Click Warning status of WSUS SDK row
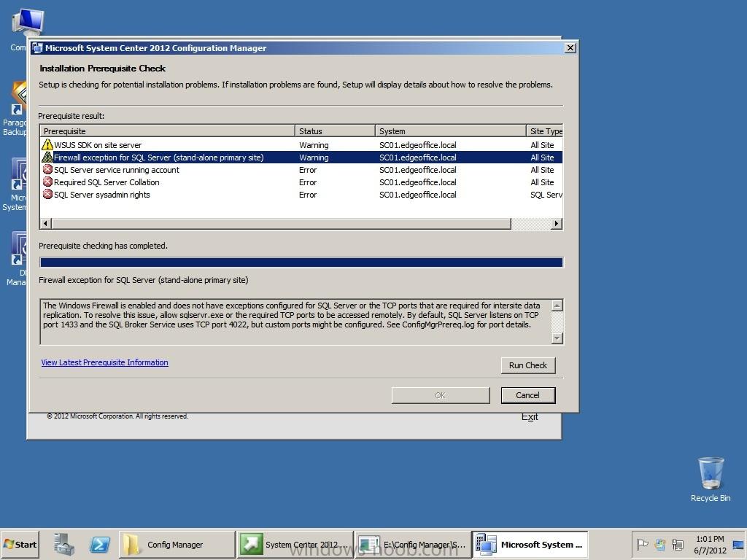 coord(314,145)
